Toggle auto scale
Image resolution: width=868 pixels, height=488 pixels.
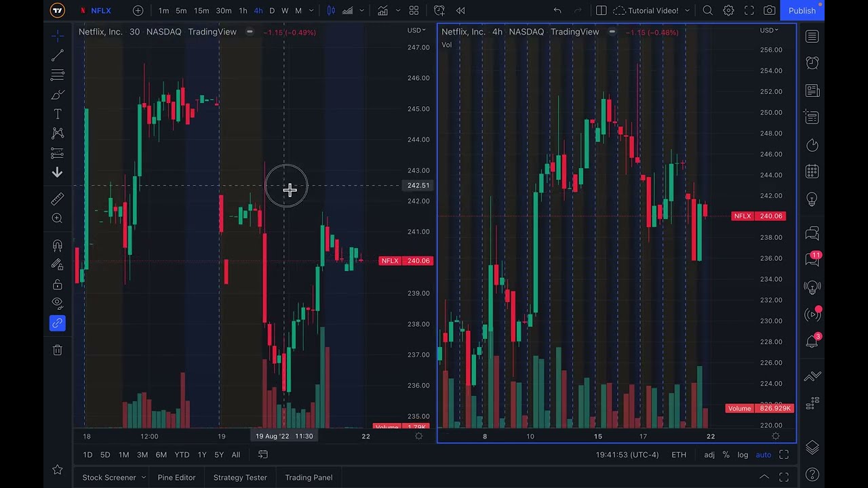[764, 455]
